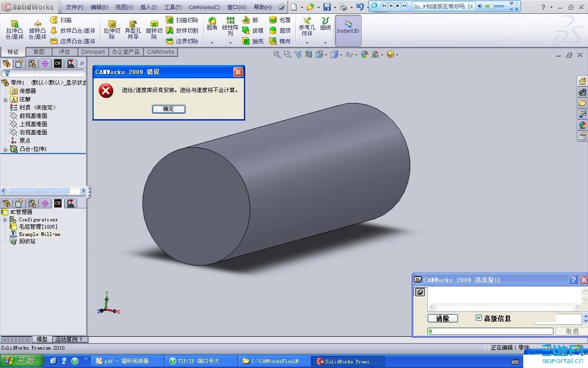
Task: Click the feature tree horizontal scrollbar
Action: [x=43, y=191]
